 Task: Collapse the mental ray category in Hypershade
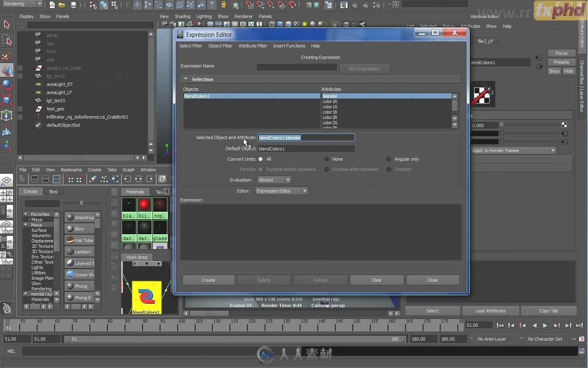click(x=26, y=294)
